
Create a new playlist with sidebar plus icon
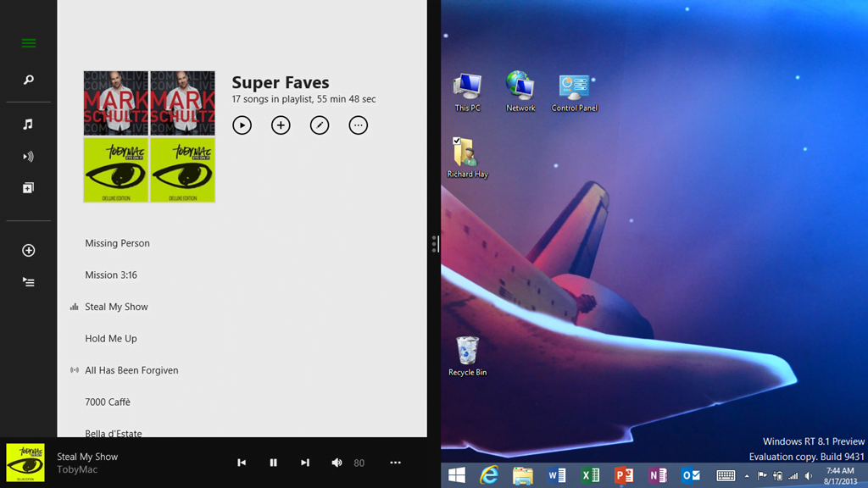pos(28,251)
